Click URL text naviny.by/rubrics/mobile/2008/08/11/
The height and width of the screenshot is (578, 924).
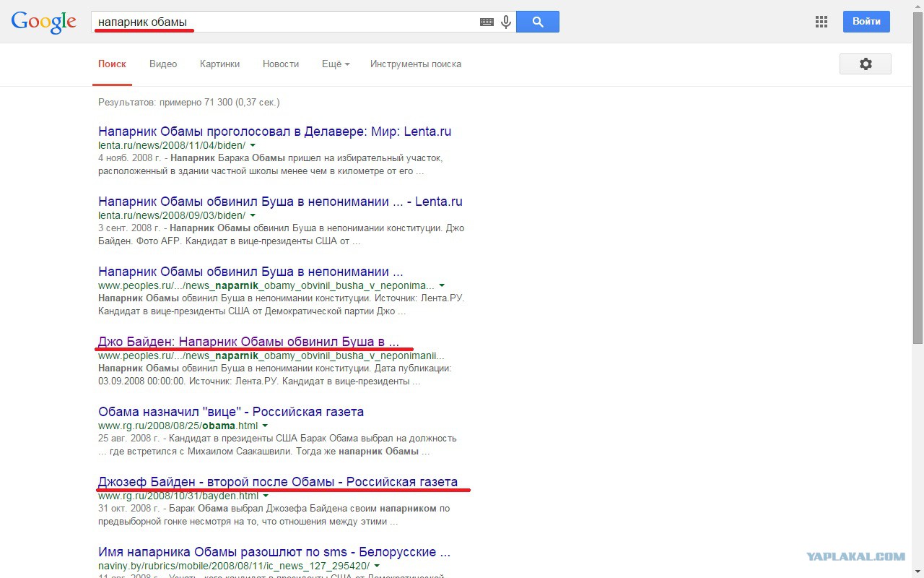point(234,566)
